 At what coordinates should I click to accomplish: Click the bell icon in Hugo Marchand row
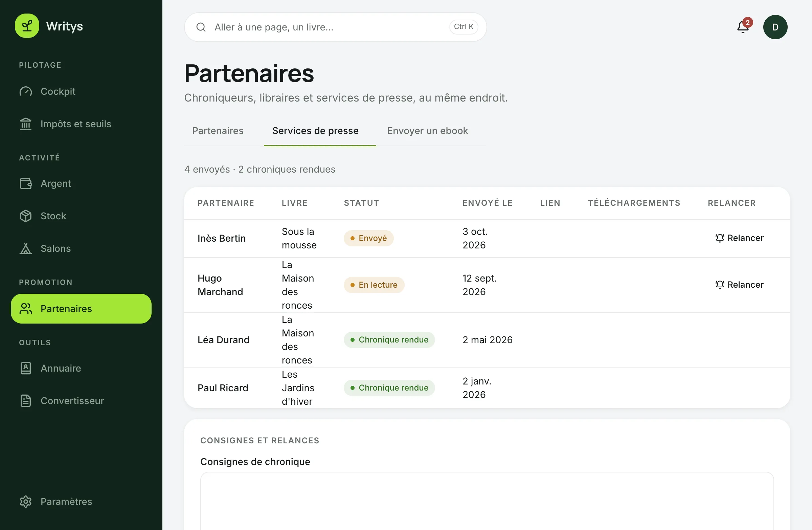click(720, 285)
